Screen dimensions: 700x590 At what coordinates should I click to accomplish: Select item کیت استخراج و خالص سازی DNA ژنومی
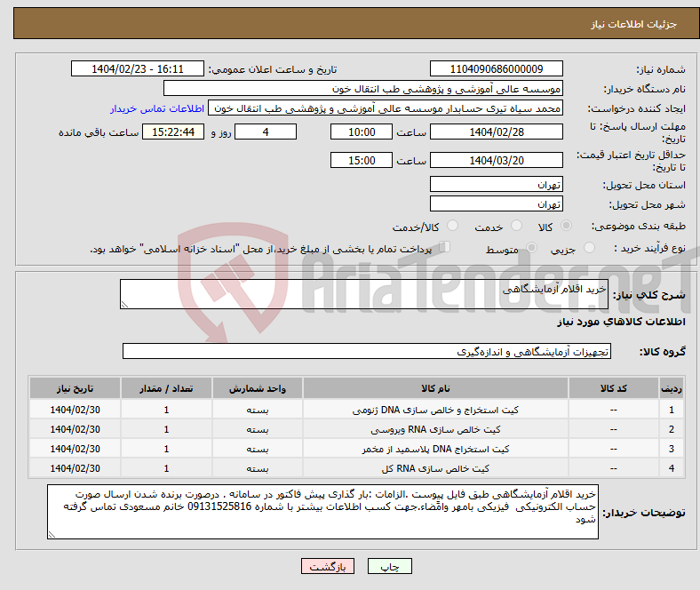[x=435, y=410]
